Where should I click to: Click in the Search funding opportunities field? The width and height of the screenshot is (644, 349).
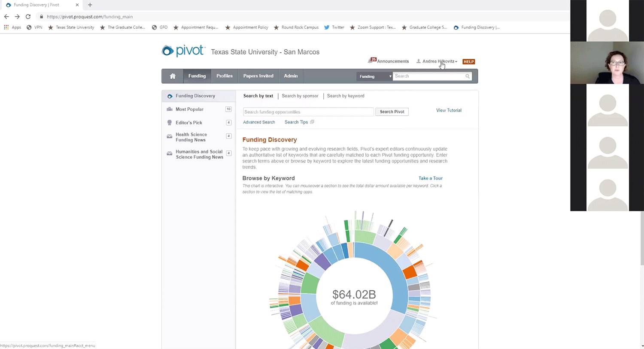coord(308,112)
